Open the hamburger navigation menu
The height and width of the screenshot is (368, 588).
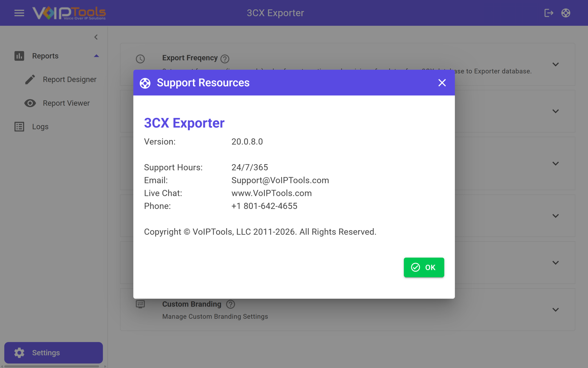pos(19,13)
